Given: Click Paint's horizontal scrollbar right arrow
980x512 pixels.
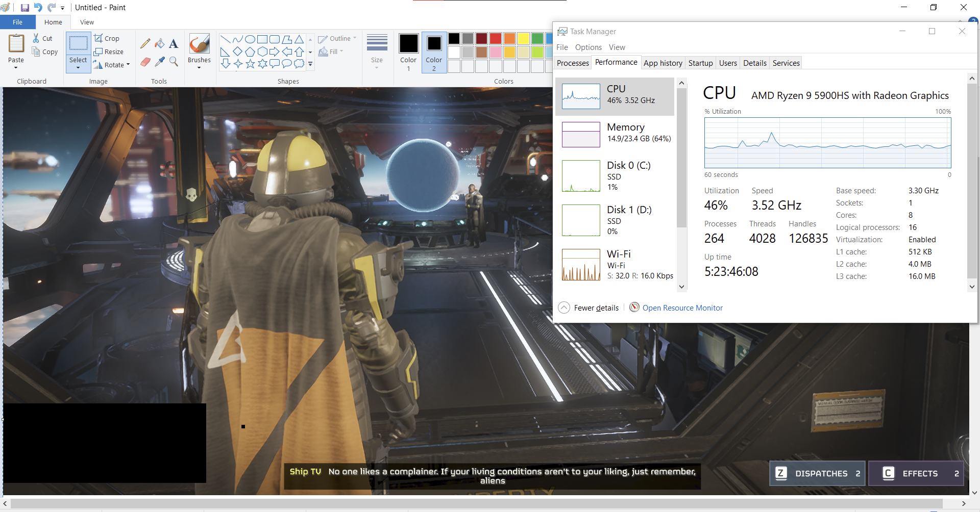Looking at the screenshot, I should coord(964,503).
